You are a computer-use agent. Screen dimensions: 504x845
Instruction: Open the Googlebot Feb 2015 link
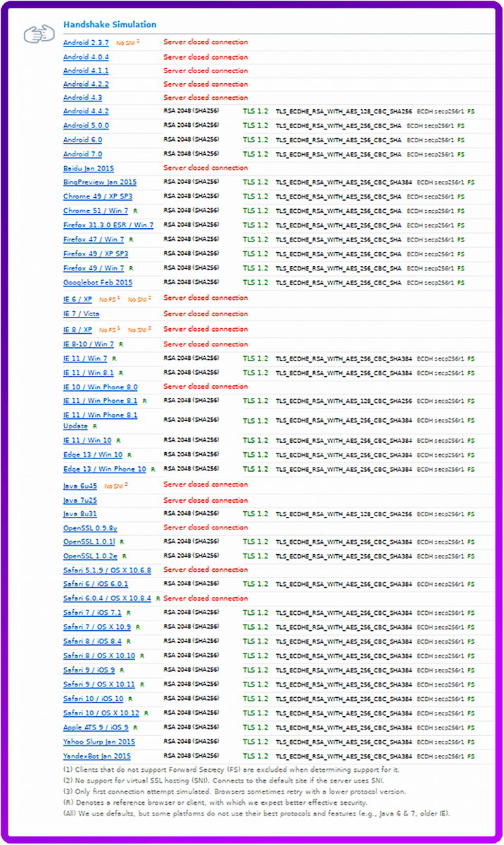97,283
